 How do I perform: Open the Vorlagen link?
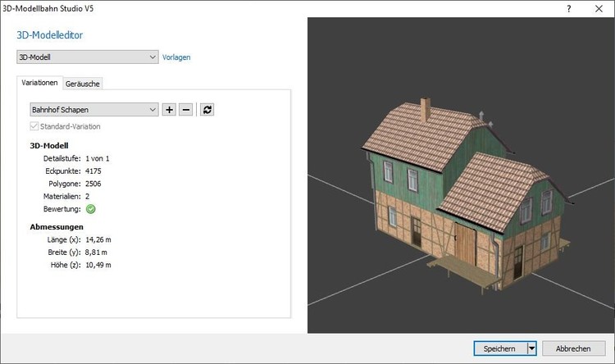coord(176,57)
